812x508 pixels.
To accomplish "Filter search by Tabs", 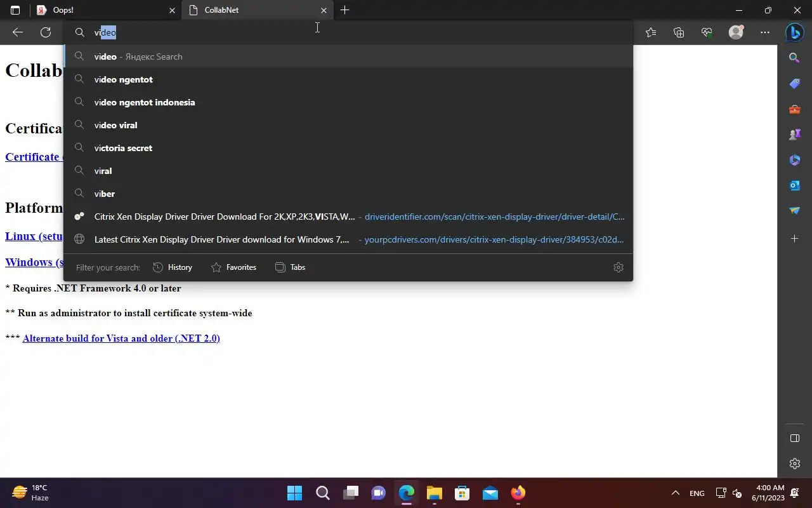I will coord(290,267).
